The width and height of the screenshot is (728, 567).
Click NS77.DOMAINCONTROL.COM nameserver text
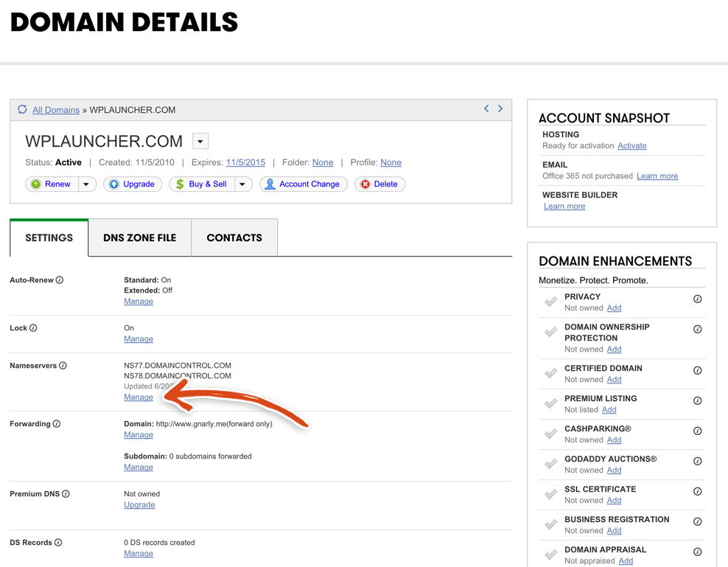click(178, 365)
